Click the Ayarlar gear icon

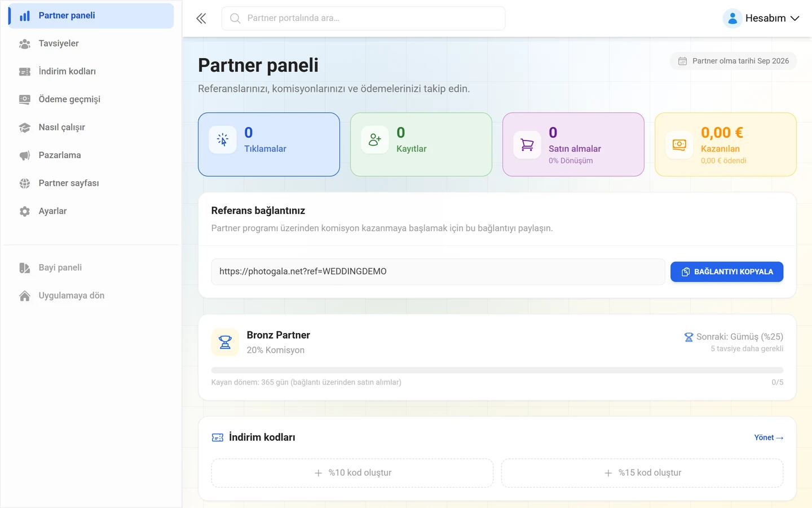point(25,211)
